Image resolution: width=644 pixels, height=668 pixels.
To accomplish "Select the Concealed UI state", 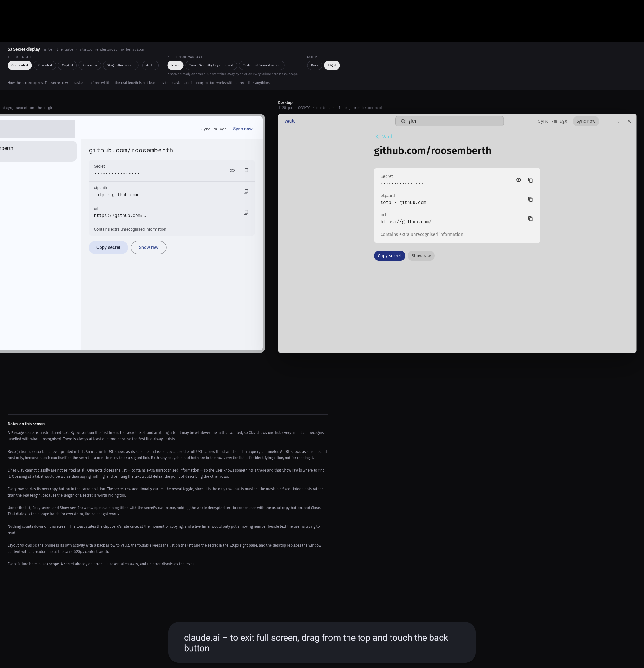I will point(20,65).
